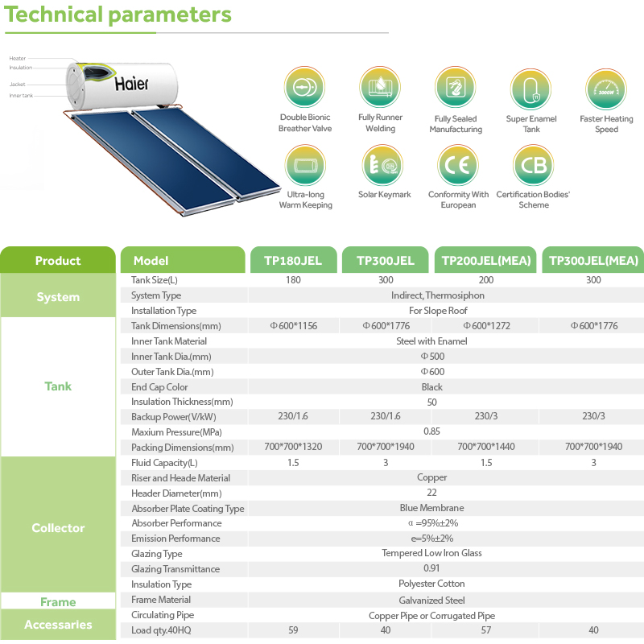Click the Accessaries sidebar label
The height and width of the screenshot is (644, 644).
pyautogui.click(x=58, y=624)
